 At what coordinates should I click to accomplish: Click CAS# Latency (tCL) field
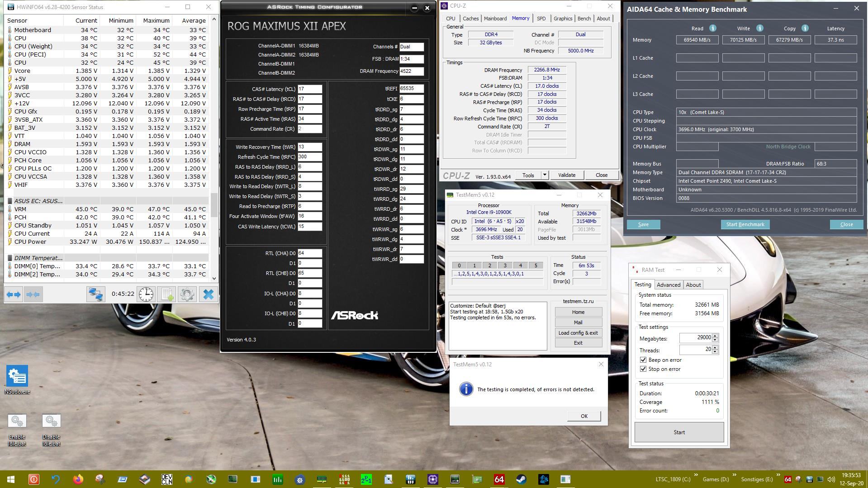pyautogui.click(x=310, y=89)
